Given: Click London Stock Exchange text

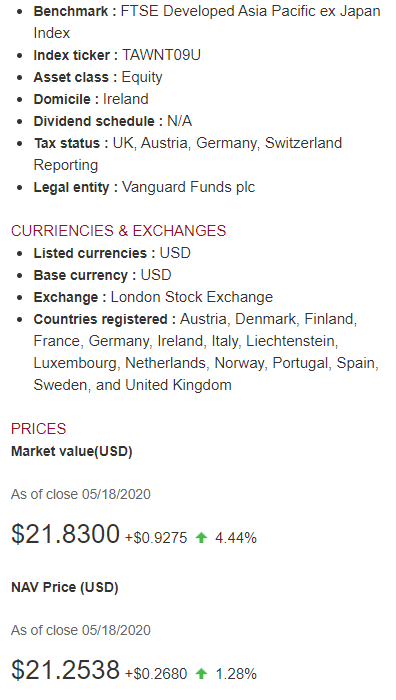Looking at the screenshot, I should (x=192, y=297).
